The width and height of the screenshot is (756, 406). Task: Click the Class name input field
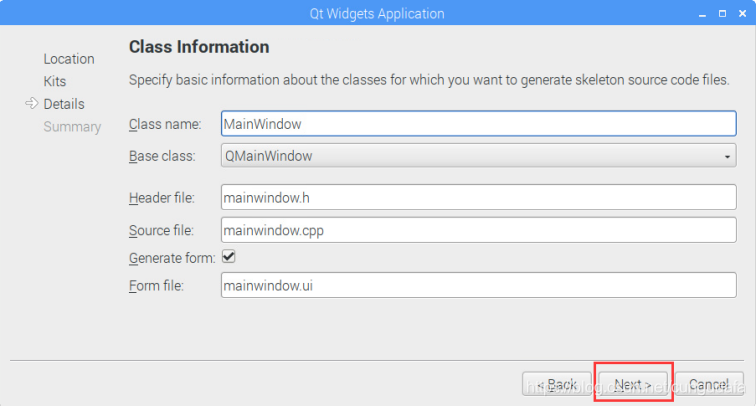point(478,123)
